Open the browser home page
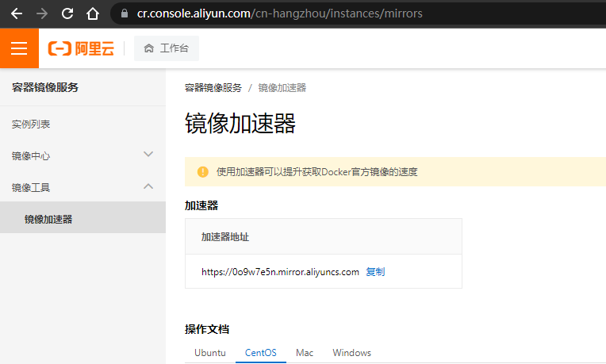The height and width of the screenshot is (364, 606). [93, 14]
